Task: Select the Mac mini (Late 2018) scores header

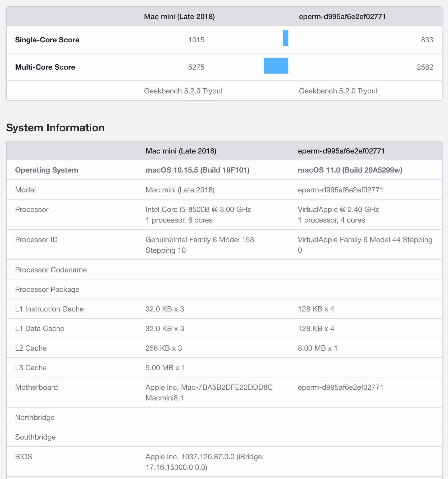Action: click(179, 17)
